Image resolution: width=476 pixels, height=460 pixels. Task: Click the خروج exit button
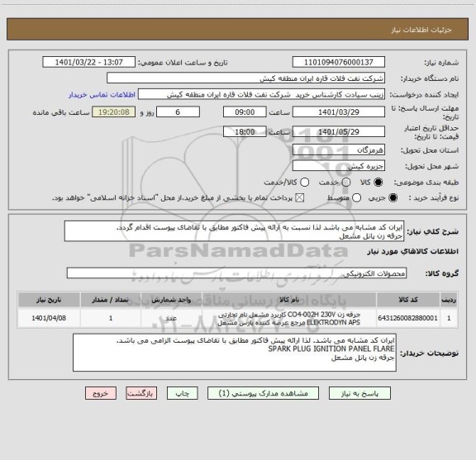101,393
